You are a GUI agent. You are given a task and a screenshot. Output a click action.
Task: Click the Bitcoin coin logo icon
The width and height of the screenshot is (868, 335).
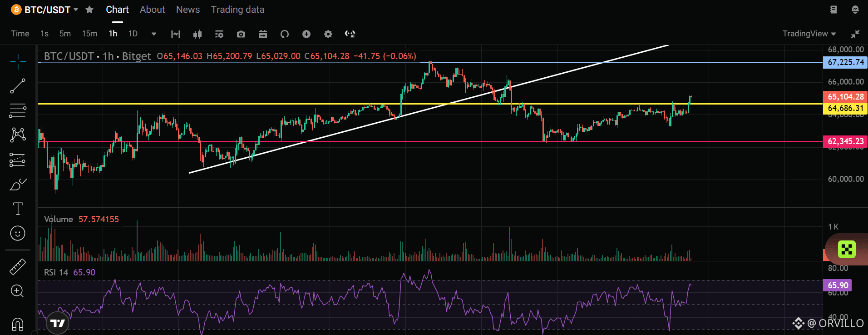16,10
